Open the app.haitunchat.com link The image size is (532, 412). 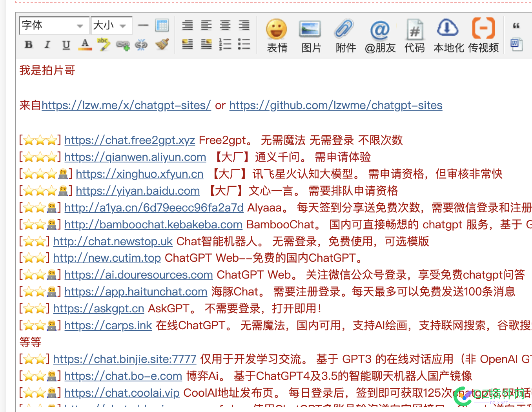136,292
